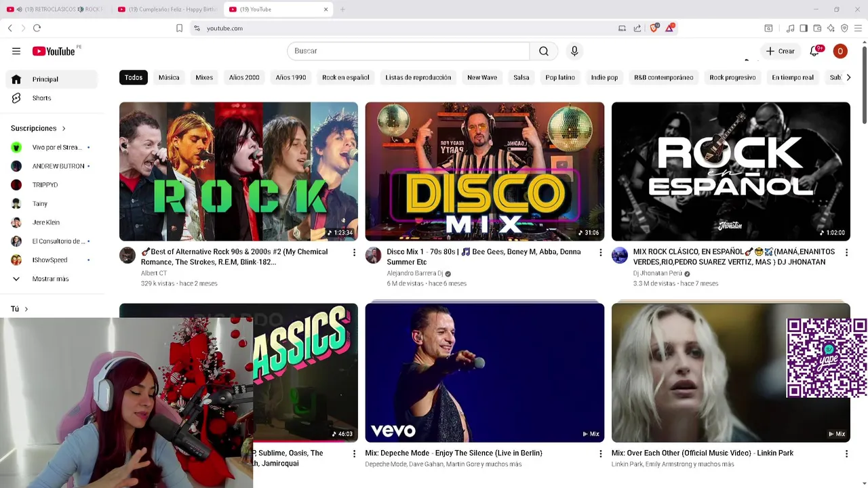Screen dimensions: 868x488
Task: Open the notifications bell
Action: tap(815, 51)
